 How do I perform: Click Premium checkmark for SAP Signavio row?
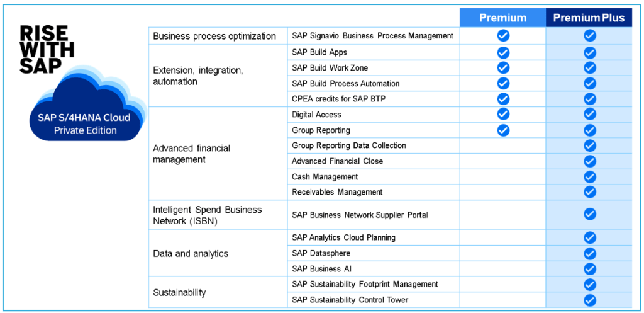coord(503,36)
